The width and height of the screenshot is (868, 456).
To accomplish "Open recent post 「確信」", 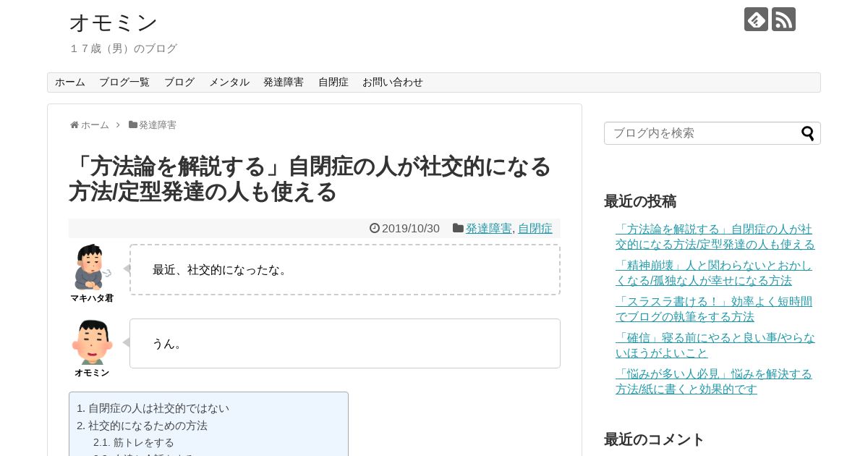I will tap(715, 345).
